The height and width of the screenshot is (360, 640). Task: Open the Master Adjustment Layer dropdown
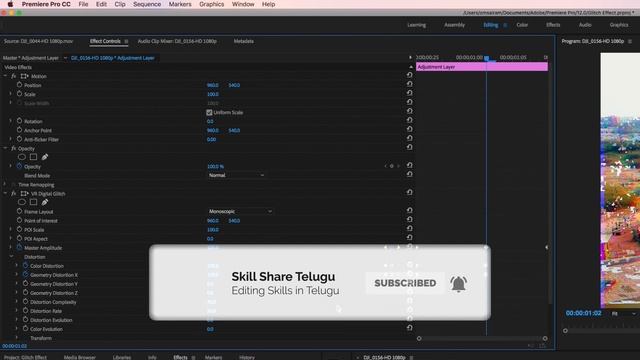pyautogui.click(x=65, y=58)
